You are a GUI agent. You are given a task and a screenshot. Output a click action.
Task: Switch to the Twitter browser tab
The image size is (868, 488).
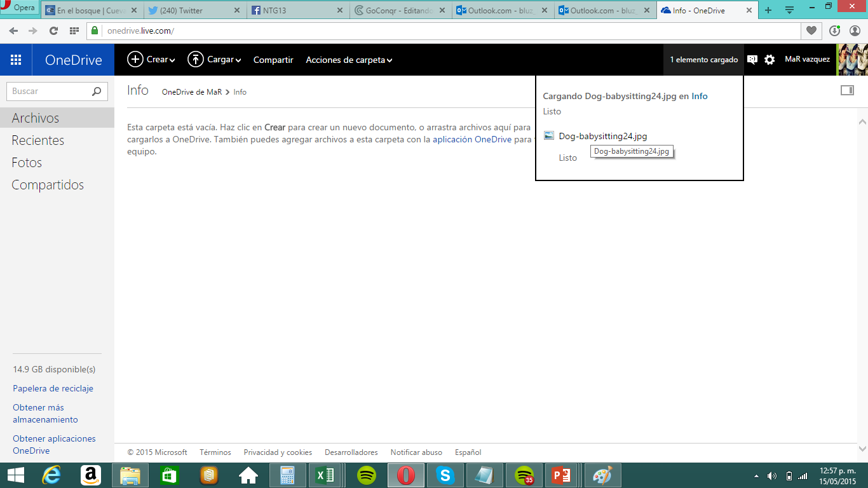tap(194, 10)
